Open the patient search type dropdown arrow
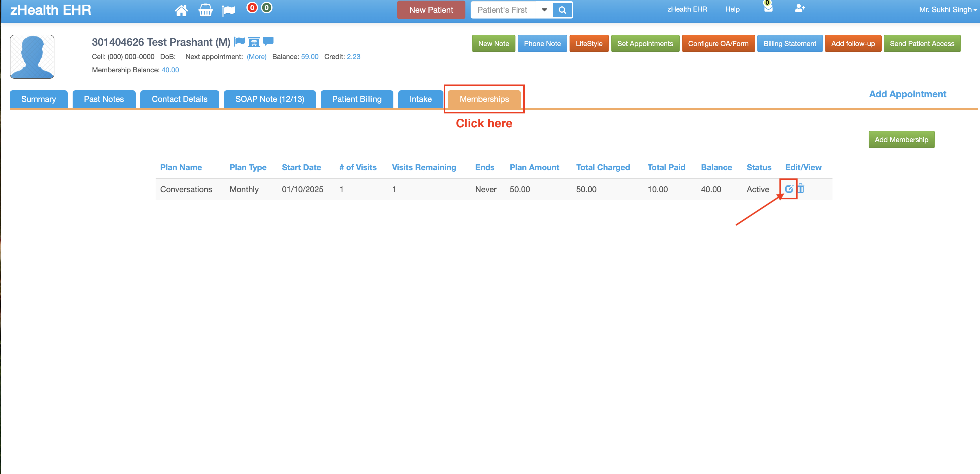980x474 pixels. click(544, 10)
